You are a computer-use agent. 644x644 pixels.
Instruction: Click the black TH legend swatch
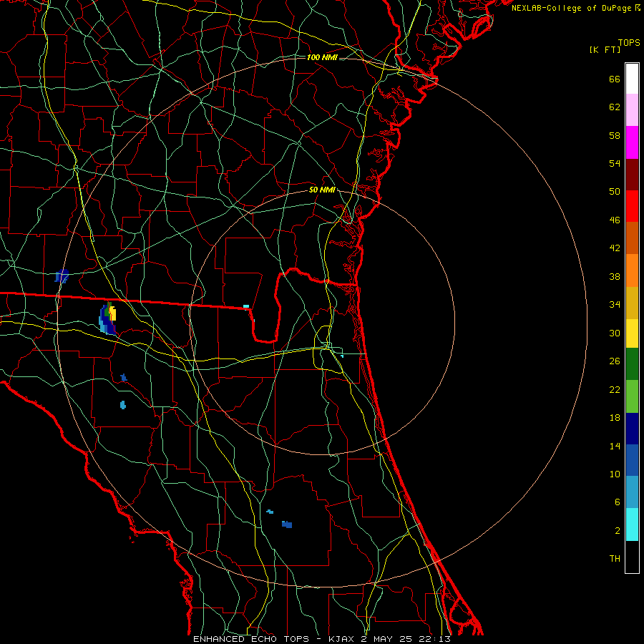point(632,557)
